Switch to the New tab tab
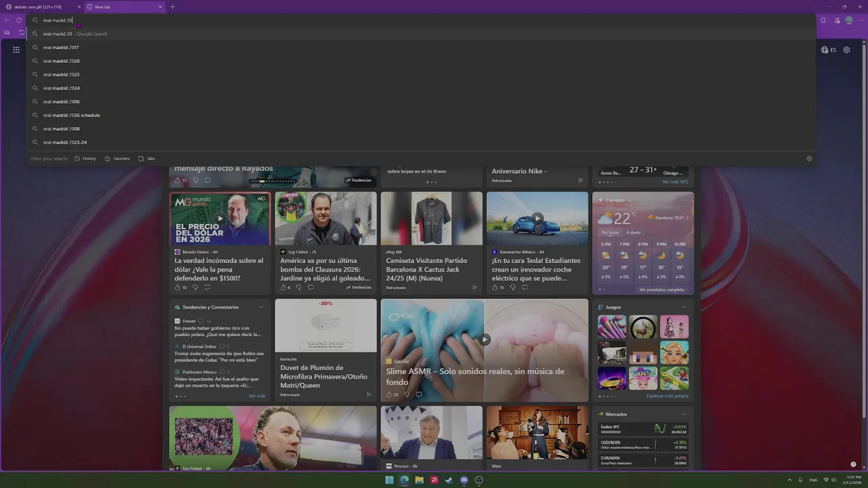Viewport: 868px width, 488px height. pos(125,7)
